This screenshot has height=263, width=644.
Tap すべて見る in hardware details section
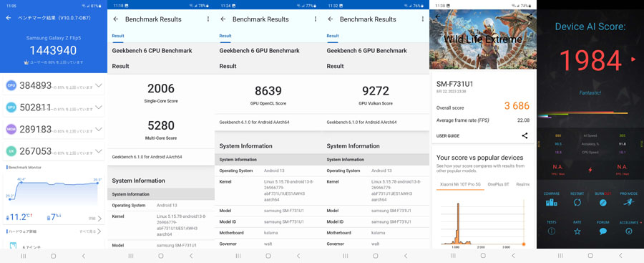pos(89,231)
